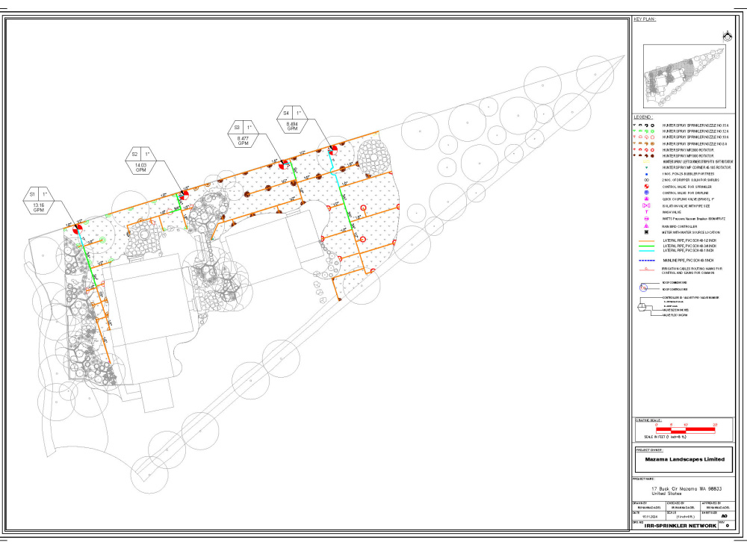
Task: Click the date 15.11.2024 cell
Action: point(649,516)
